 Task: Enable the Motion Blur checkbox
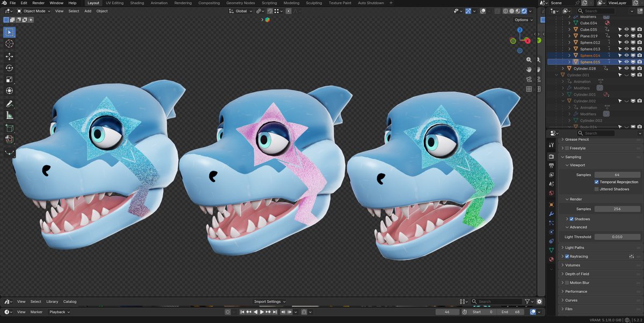pos(567,283)
